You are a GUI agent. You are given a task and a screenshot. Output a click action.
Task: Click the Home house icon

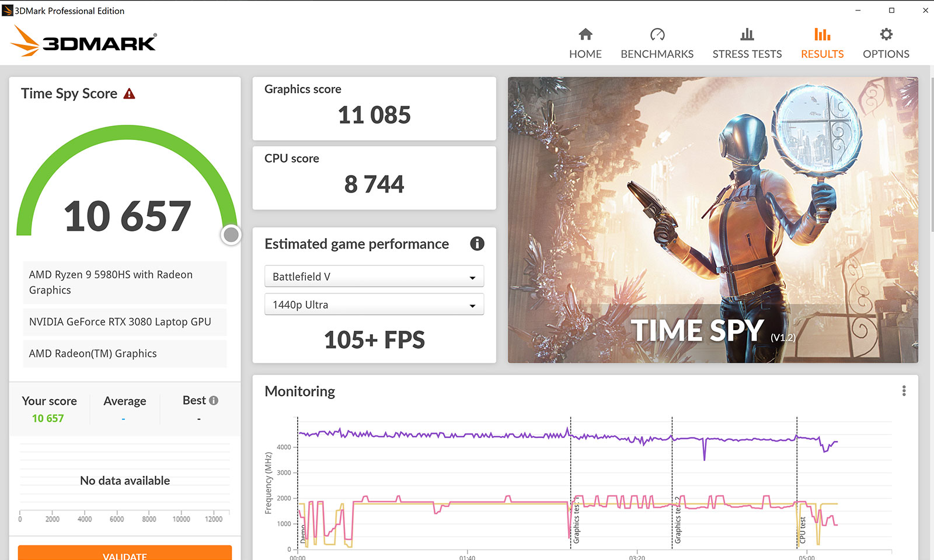[586, 34]
